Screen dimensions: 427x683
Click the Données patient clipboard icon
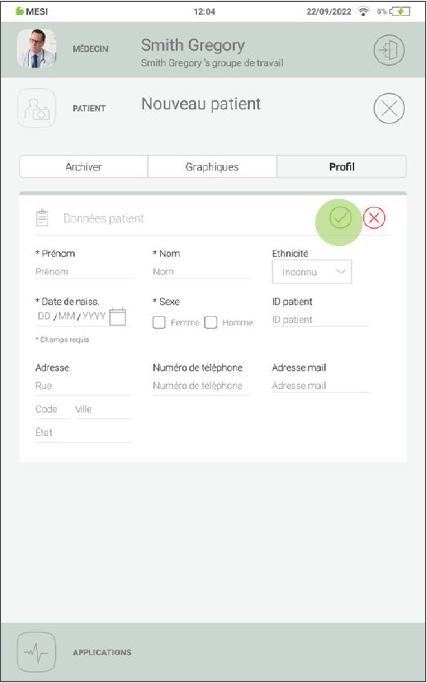(x=42, y=218)
